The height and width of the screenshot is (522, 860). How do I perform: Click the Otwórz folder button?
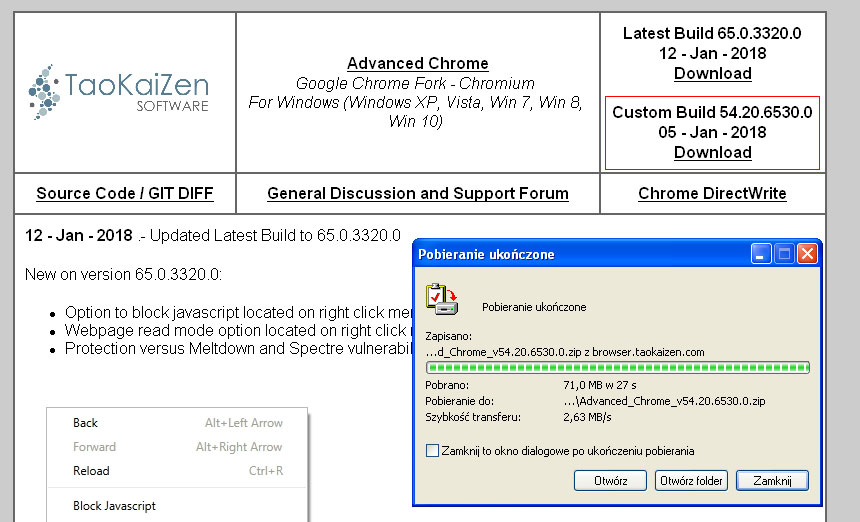(691, 481)
